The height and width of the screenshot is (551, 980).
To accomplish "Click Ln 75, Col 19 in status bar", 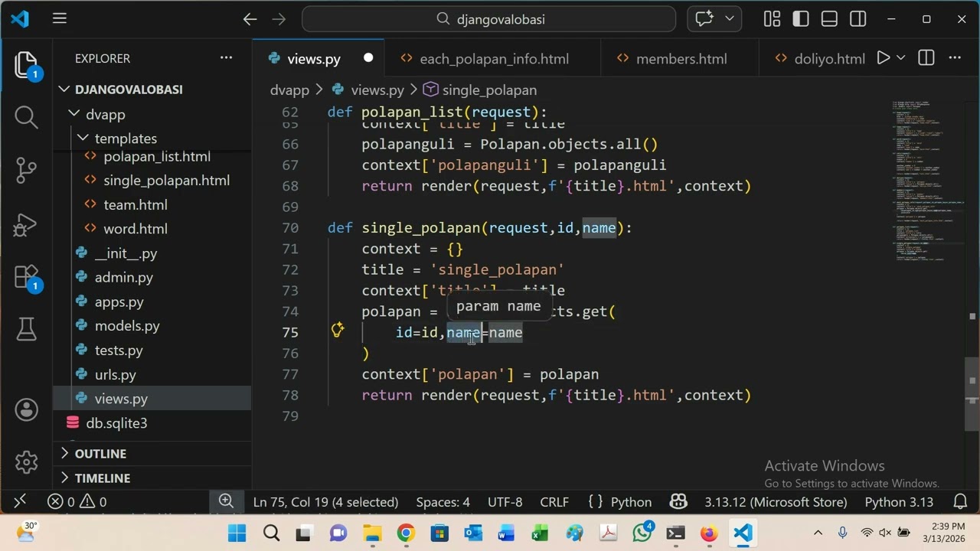I will (325, 502).
